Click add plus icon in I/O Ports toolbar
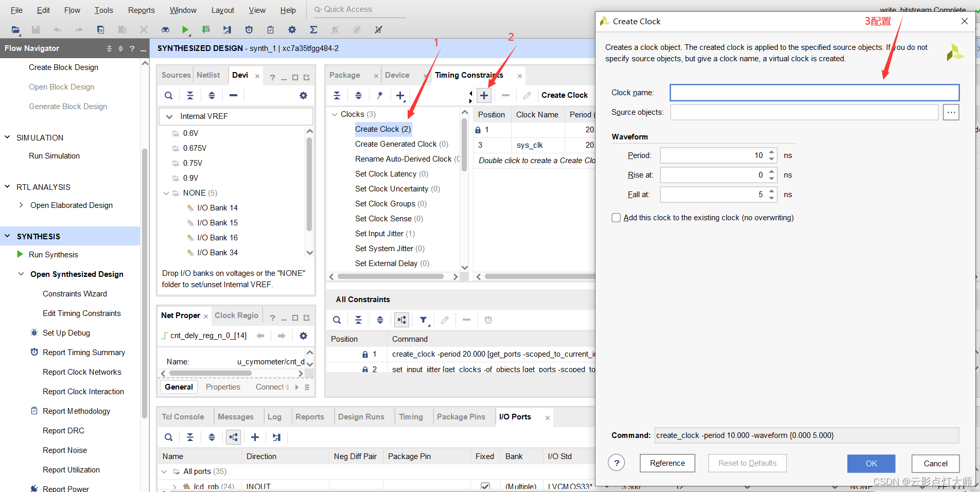Viewport: 980px width, 492px height. pos(255,437)
